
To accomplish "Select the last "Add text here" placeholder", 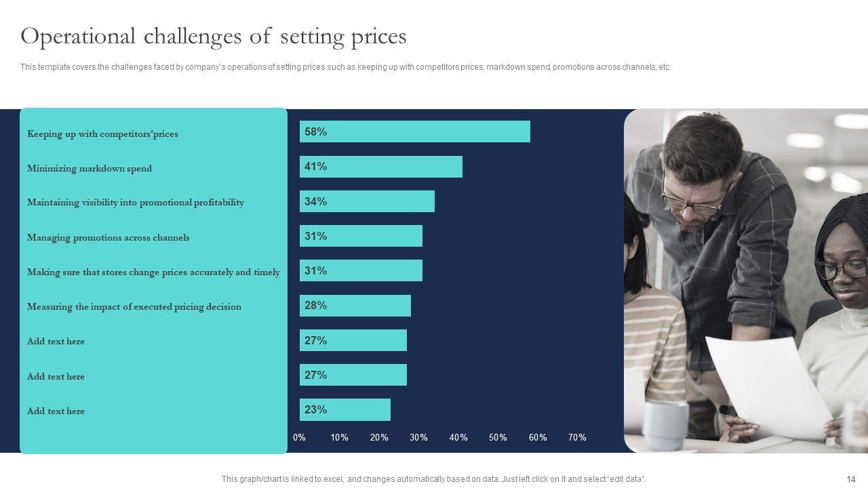I will [56, 411].
